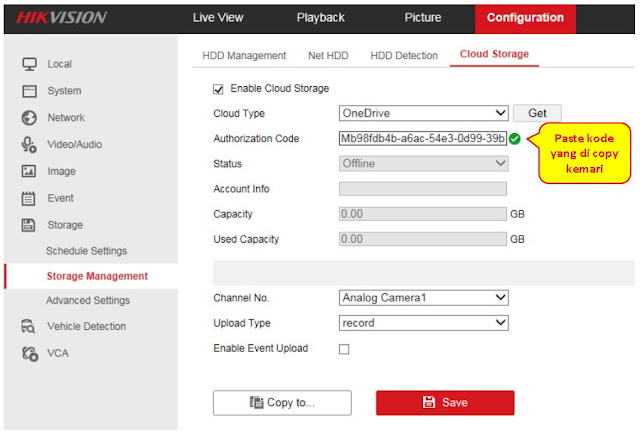The image size is (640, 440).
Task: Open the Event settings label
Action: pyautogui.click(x=60, y=198)
